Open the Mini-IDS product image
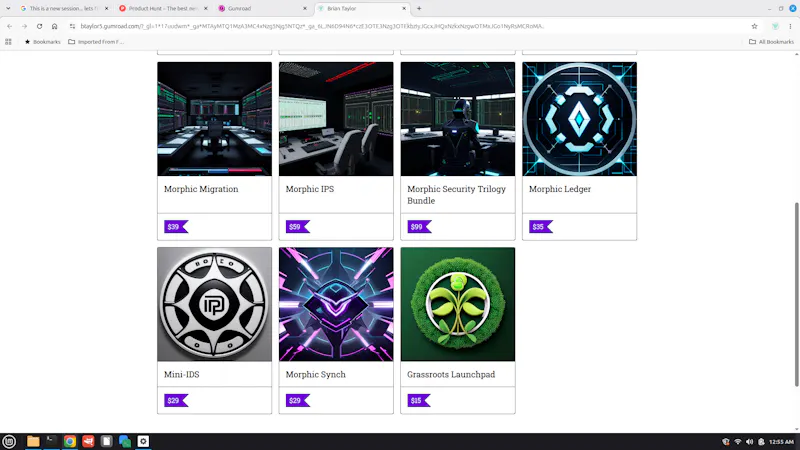The width and height of the screenshot is (800, 450). tap(214, 304)
